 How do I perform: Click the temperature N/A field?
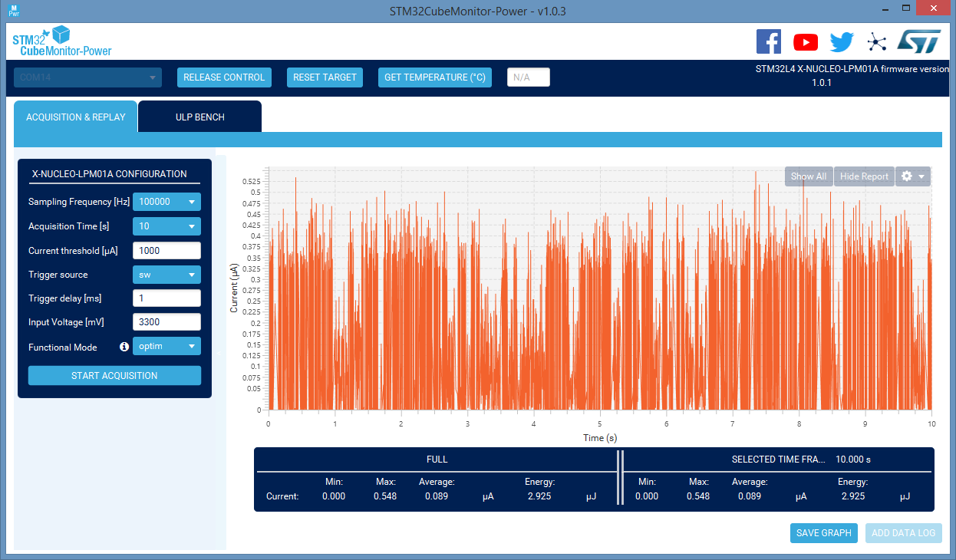coord(529,77)
